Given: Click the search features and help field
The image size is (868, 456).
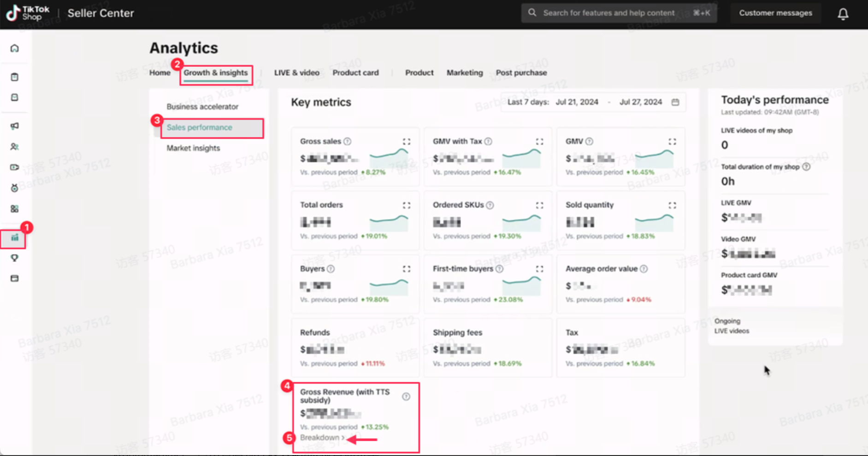Looking at the screenshot, I should point(608,13).
